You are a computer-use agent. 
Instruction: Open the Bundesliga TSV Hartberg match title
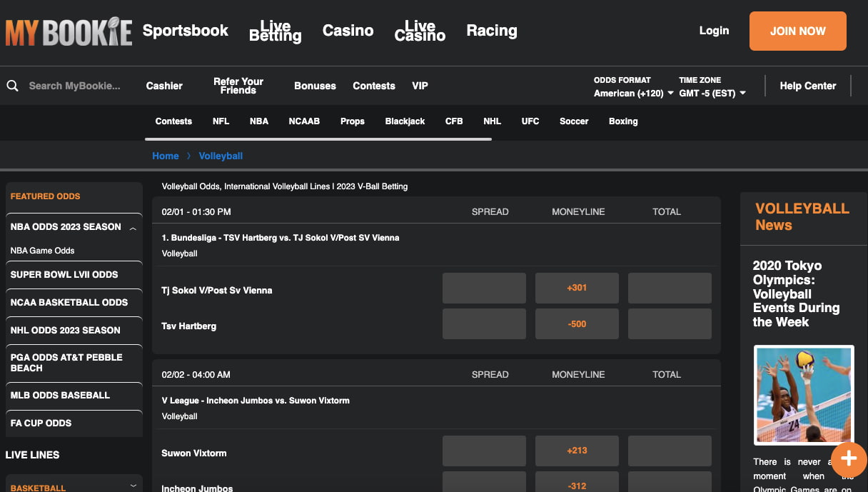(281, 238)
